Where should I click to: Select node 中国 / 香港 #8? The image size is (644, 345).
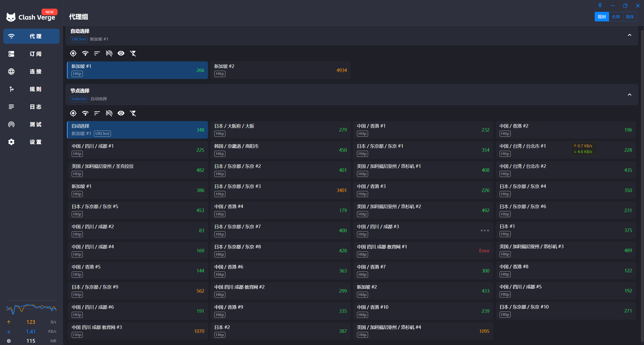click(566, 271)
